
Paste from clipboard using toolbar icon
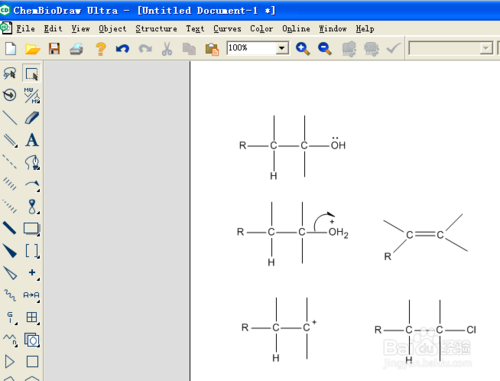tap(212, 49)
